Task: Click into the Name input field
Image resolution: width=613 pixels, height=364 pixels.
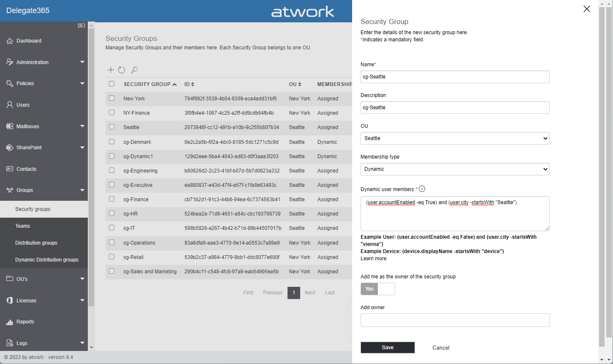Action: coord(455,77)
